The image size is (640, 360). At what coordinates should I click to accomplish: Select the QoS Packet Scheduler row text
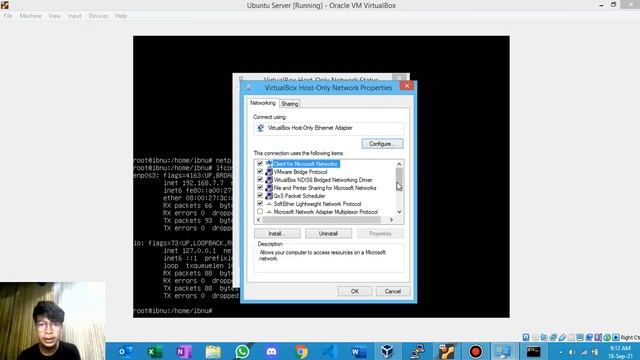tap(299, 196)
